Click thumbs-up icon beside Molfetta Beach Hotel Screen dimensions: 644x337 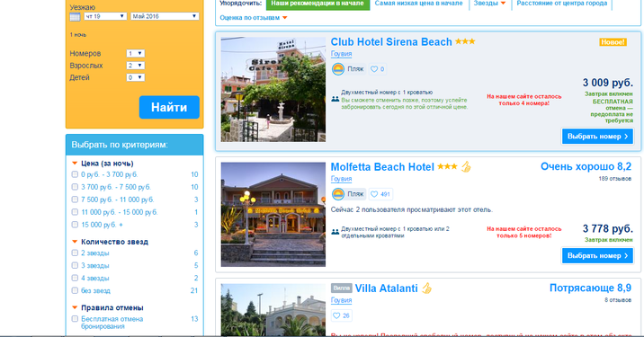tap(466, 166)
